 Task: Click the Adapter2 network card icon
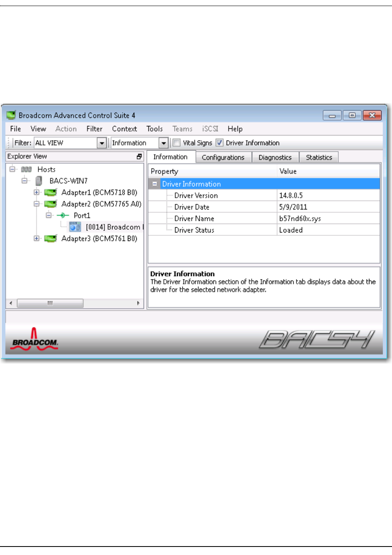[x=50, y=204]
